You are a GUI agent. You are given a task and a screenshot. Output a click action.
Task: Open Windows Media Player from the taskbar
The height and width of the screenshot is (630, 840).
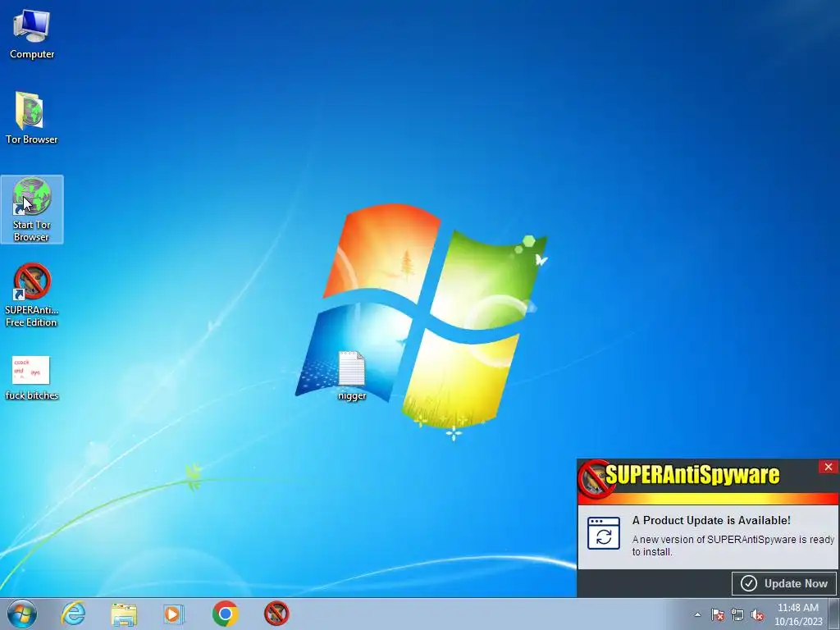point(174,614)
